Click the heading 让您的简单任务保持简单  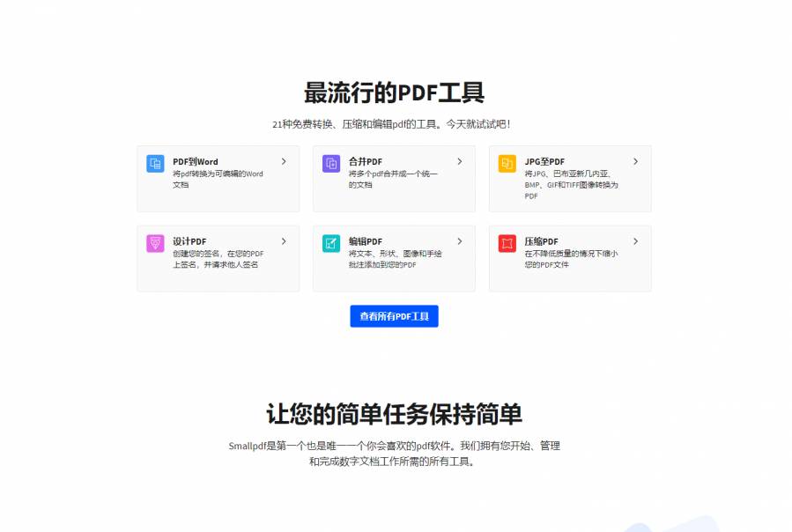[x=394, y=414]
